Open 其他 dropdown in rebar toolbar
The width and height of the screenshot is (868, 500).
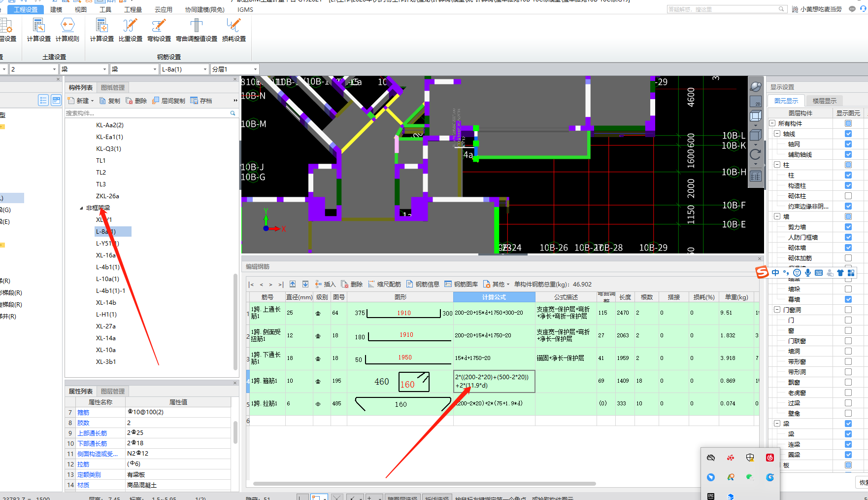pos(497,284)
